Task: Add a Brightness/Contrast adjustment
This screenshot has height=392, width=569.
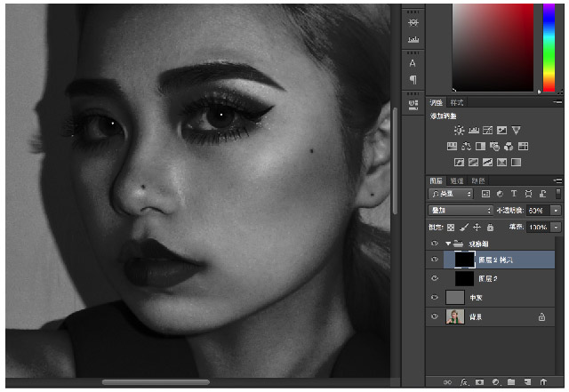Action: [x=459, y=131]
